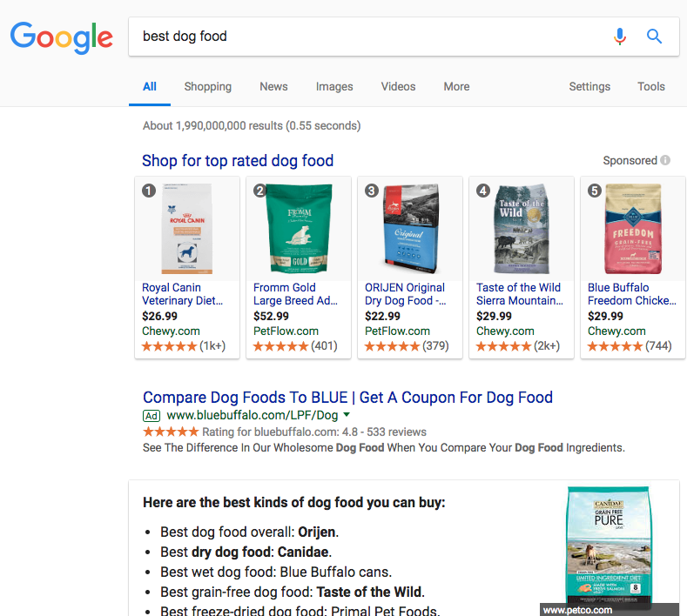Click the Google logo

click(62, 37)
